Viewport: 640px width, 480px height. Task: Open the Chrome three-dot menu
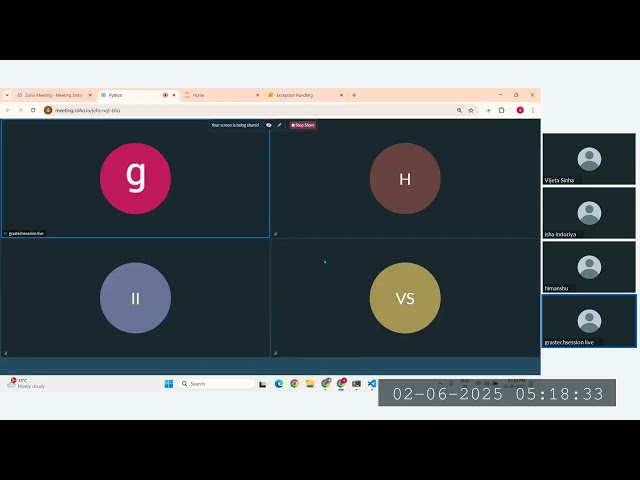tap(533, 110)
